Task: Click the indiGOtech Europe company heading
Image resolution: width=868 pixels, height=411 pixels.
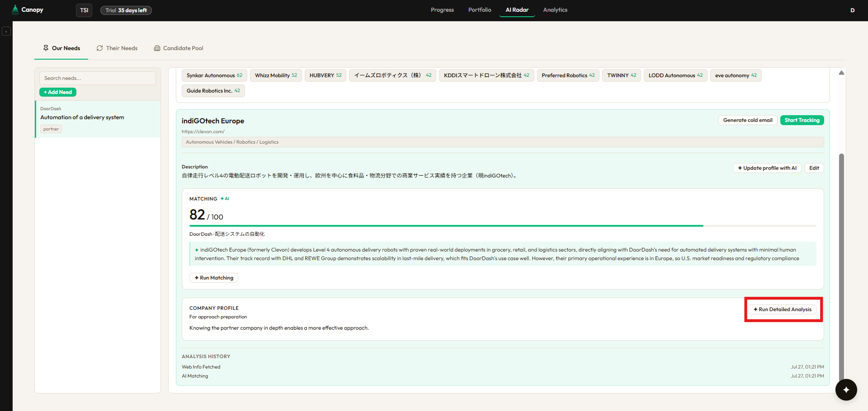Action: (213, 121)
